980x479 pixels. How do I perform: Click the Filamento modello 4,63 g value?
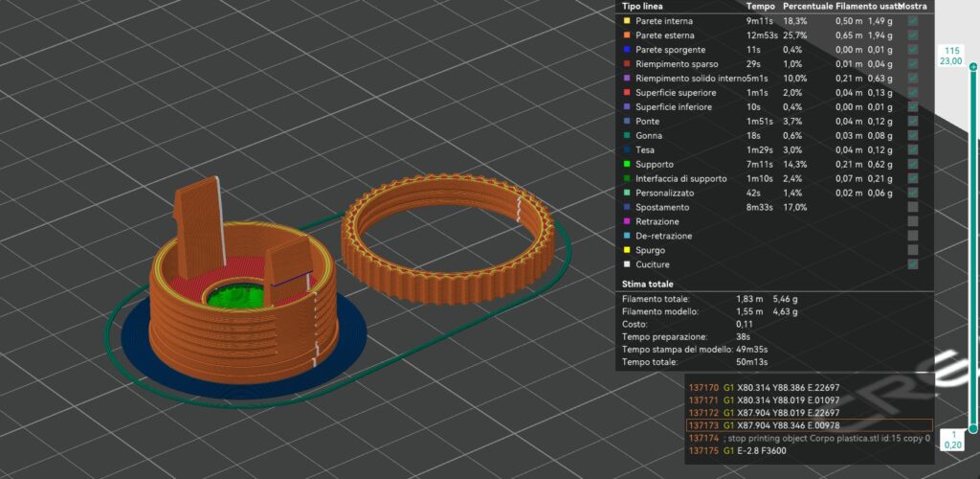point(785,311)
